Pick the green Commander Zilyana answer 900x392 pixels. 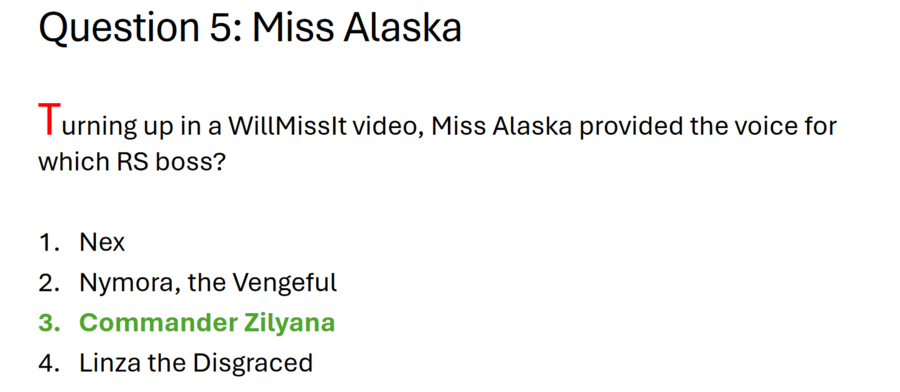click(207, 323)
